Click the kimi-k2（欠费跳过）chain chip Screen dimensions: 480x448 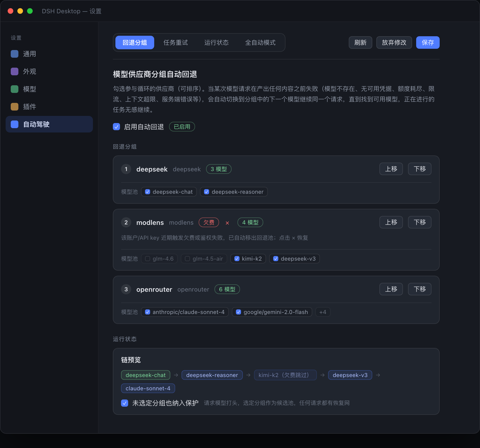(x=285, y=375)
